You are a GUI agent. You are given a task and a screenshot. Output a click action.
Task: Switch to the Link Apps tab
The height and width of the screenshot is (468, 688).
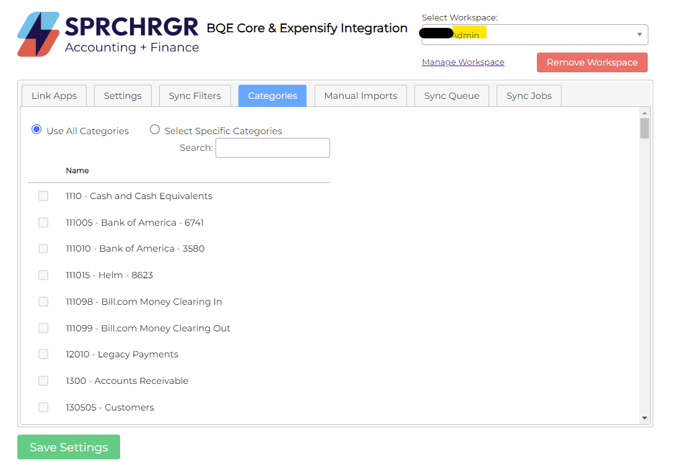click(54, 96)
